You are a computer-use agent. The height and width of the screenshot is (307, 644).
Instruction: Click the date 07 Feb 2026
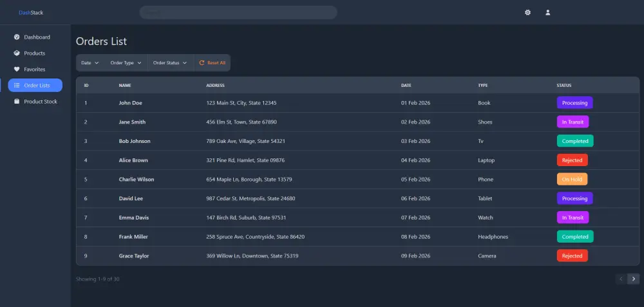[x=415, y=218]
